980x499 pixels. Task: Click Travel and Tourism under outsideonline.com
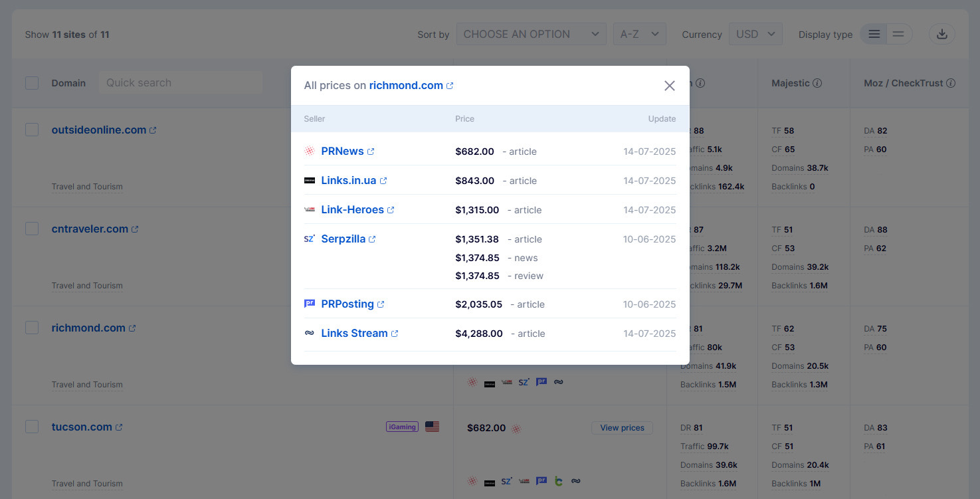[87, 187]
